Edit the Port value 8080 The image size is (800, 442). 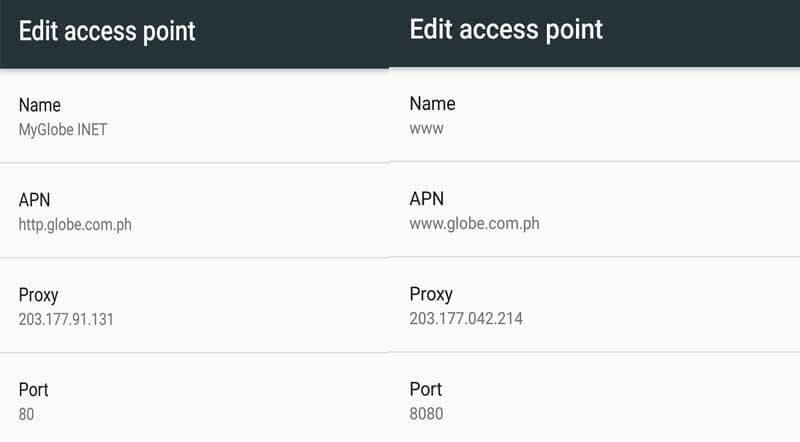426,413
